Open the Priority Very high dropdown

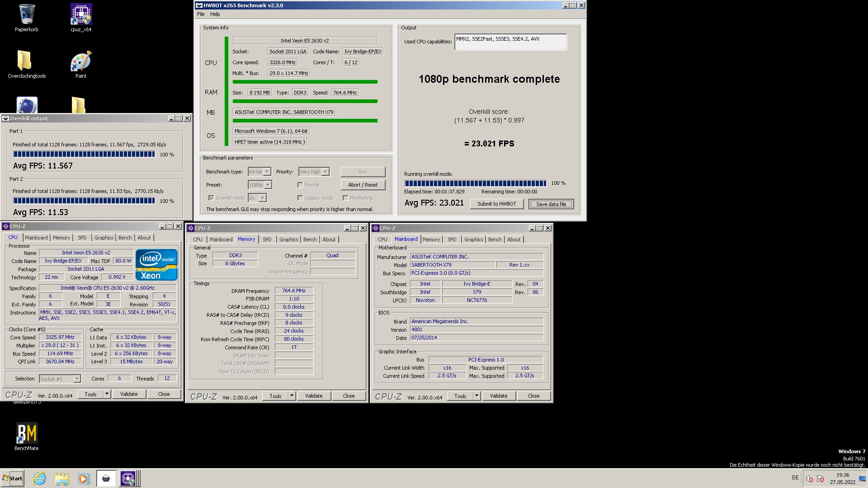point(325,172)
